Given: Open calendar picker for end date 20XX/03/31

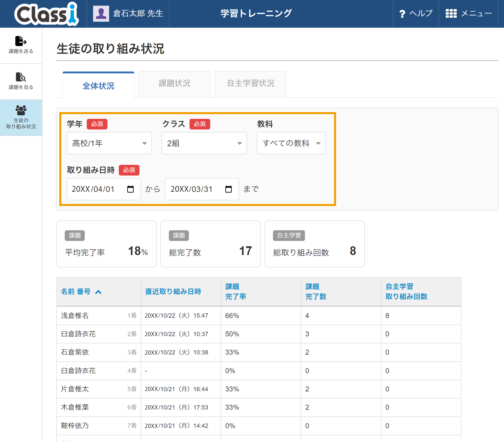Looking at the screenshot, I should [228, 189].
